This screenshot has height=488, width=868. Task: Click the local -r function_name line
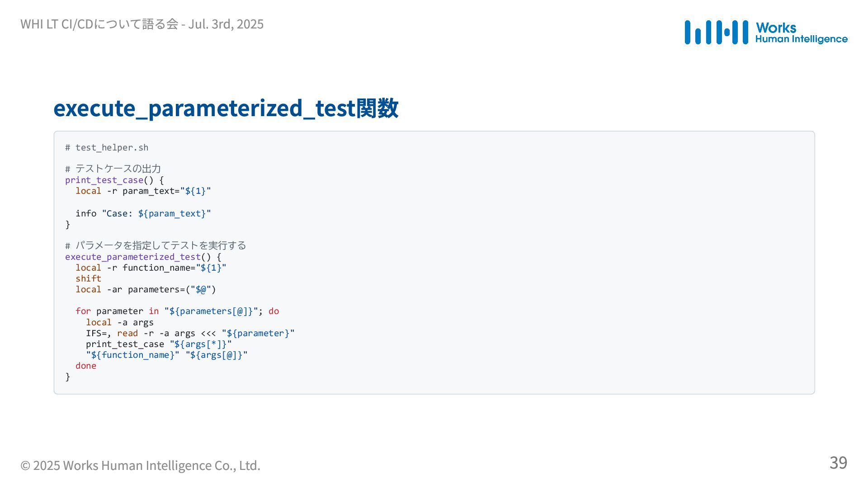pyautogui.click(x=151, y=268)
